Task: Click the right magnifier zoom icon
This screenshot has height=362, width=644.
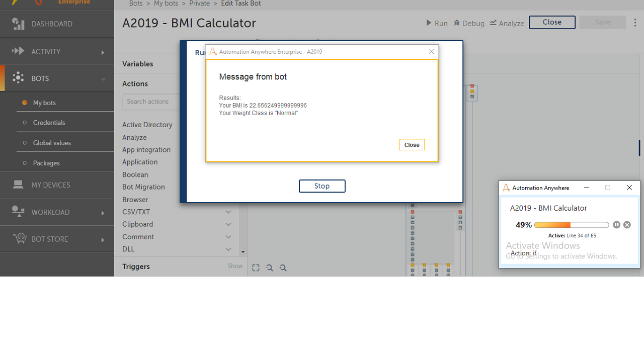Action: (283, 268)
